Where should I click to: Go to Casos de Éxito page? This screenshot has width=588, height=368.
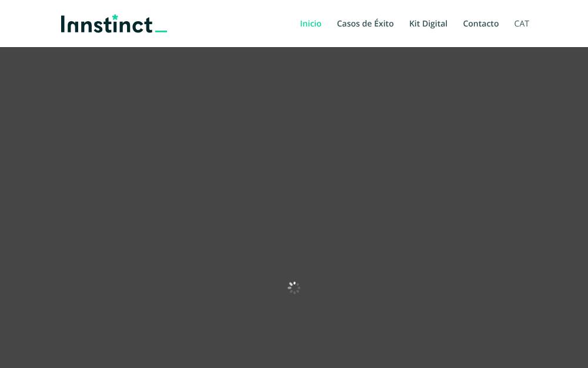365,24
